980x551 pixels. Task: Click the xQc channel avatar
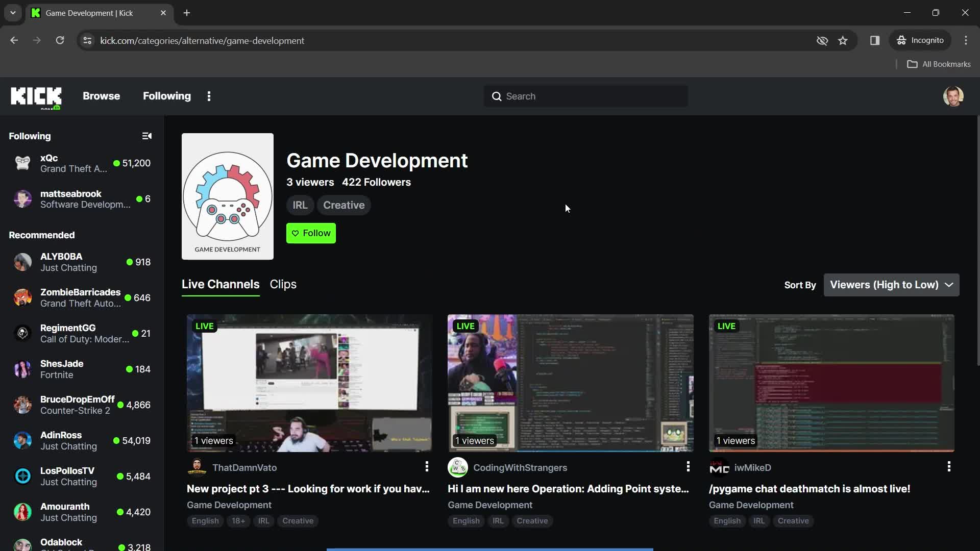pos(22,163)
